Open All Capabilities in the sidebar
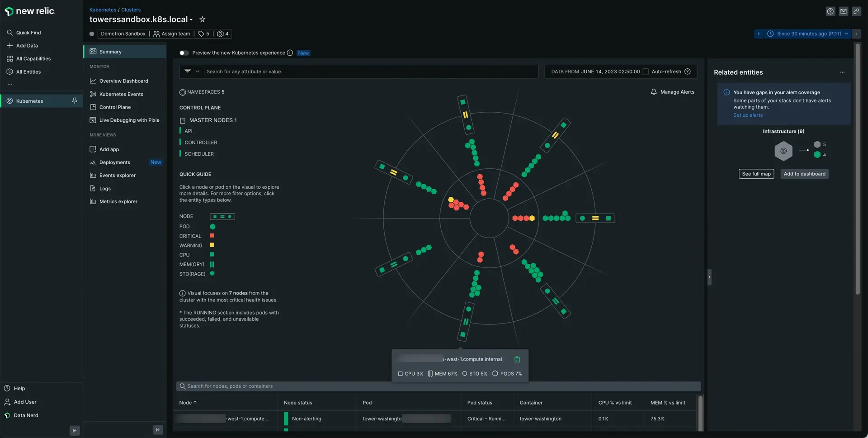Image resolution: width=868 pixels, height=438 pixels. 29,59
